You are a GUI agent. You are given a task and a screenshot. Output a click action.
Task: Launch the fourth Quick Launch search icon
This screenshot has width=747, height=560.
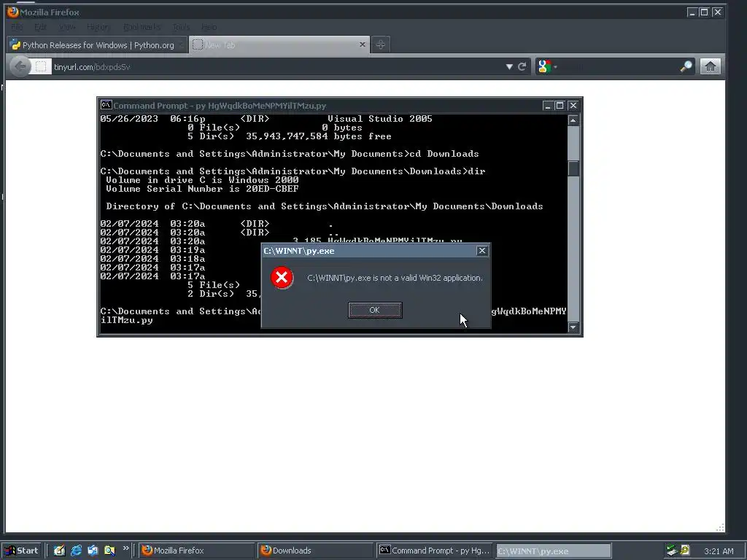pos(109,551)
